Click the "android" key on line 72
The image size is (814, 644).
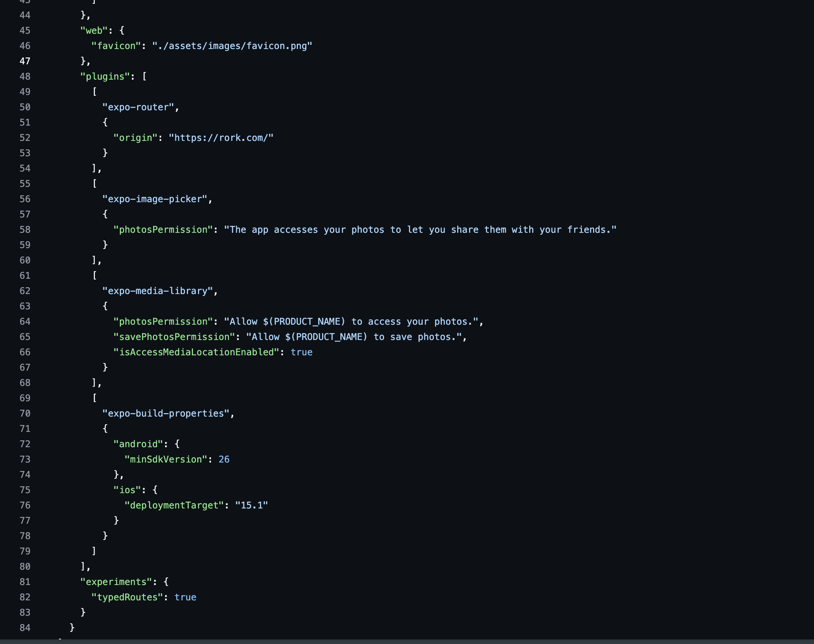click(x=138, y=444)
